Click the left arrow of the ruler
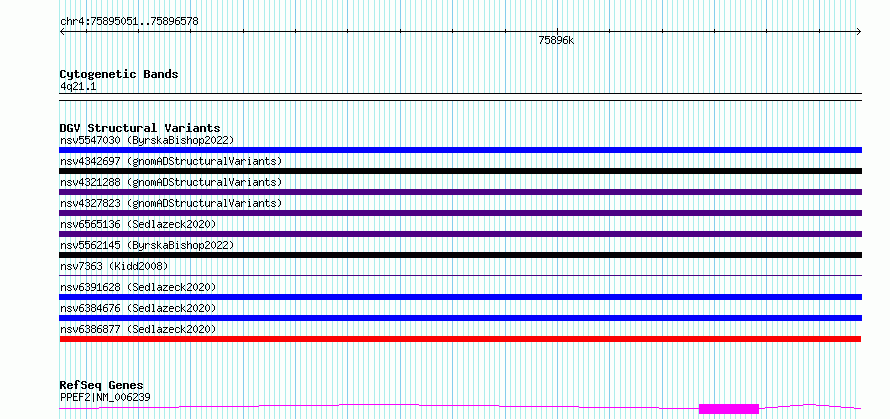This screenshot has width=890, height=419. coord(62,31)
